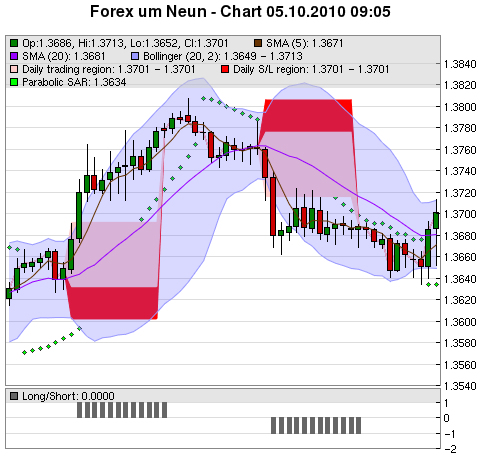Viewport: 480px width, 457px height.
Task: Click the green OHLC candle legend swatch
Action: coord(14,43)
